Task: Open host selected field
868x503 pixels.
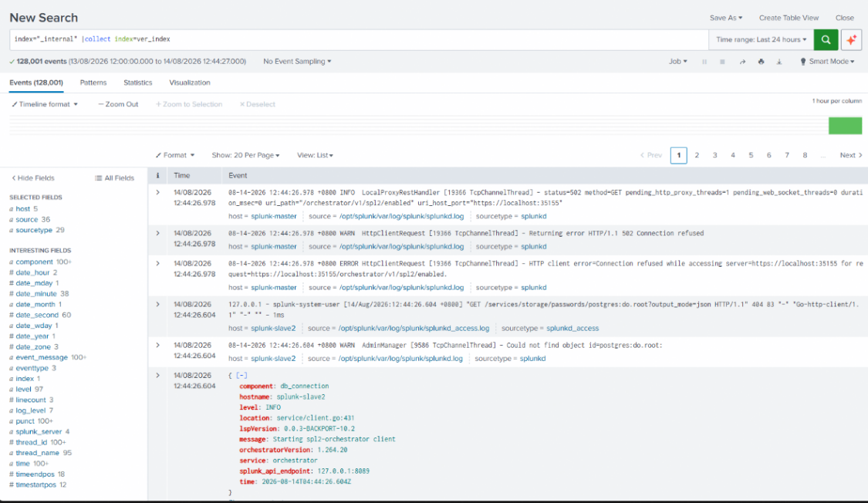Action: 22,208
